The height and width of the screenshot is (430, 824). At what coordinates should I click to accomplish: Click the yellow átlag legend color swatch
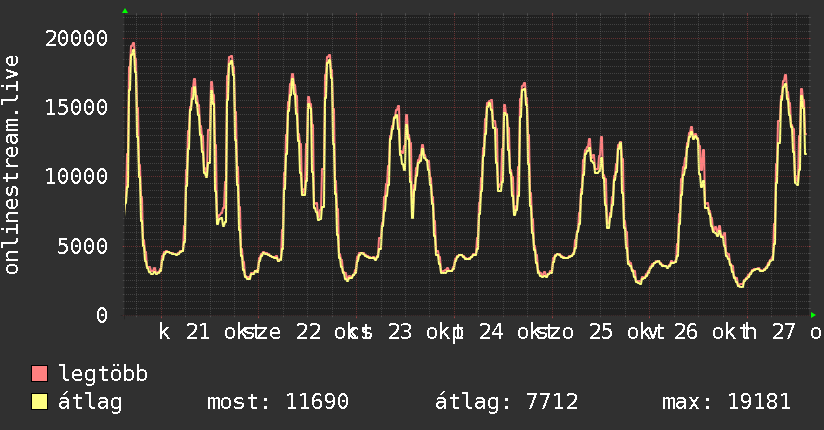pyautogui.click(x=39, y=402)
